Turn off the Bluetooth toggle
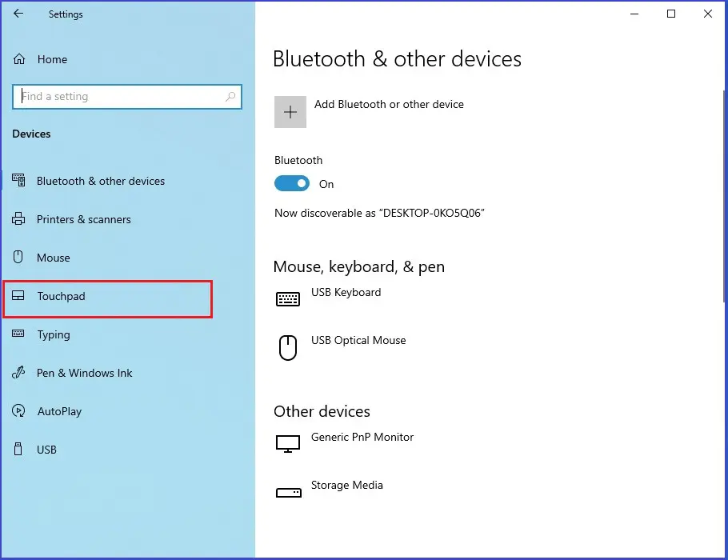This screenshot has width=728, height=560. (x=292, y=183)
